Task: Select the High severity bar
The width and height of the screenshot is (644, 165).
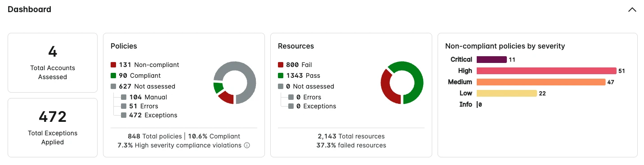Action: coord(546,71)
